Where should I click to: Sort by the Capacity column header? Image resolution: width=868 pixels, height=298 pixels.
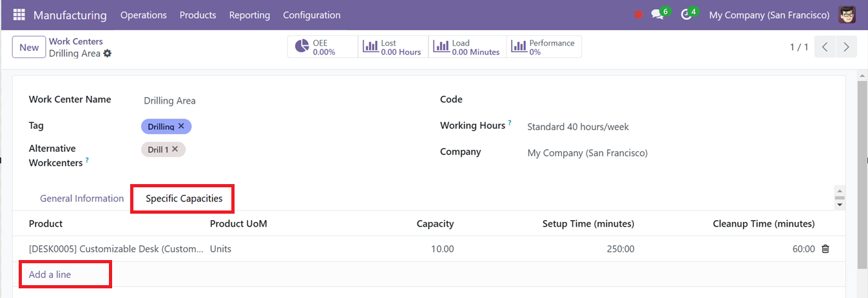435,223
